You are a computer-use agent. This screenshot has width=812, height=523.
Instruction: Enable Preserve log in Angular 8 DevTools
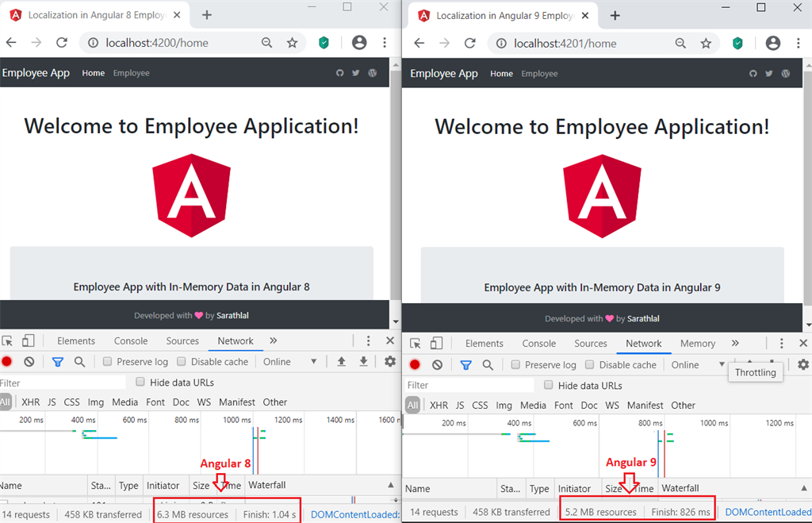(107, 361)
